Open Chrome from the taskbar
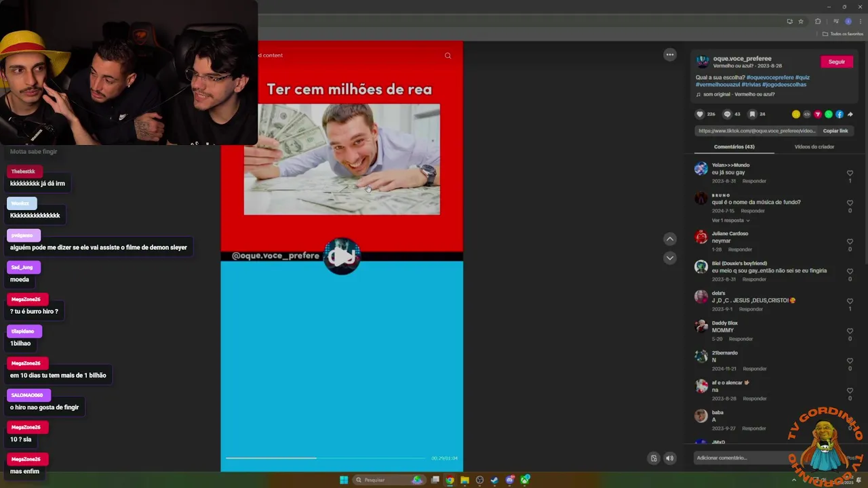 click(x=450, y=480)
